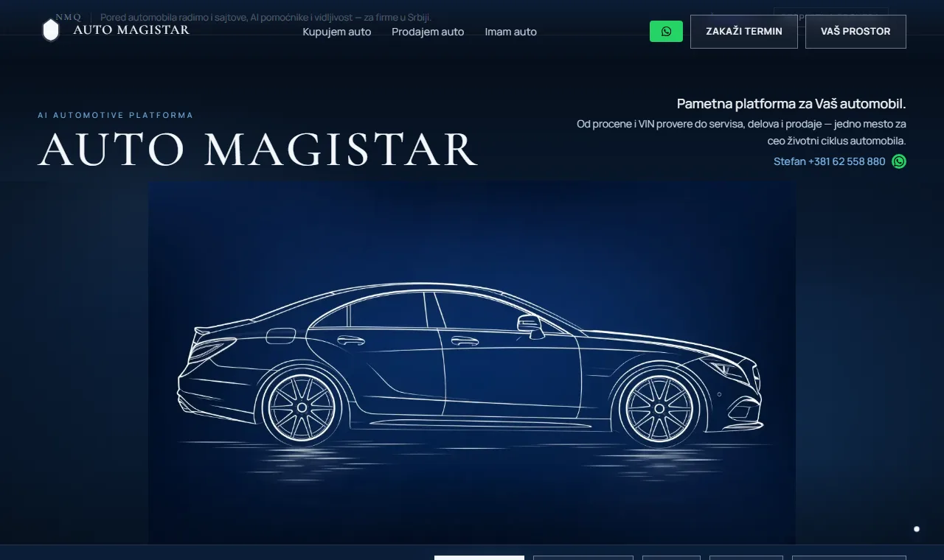Click the VAŠ PROSTOR button
This screenshot has height=560, width=944.
[855, 32]
